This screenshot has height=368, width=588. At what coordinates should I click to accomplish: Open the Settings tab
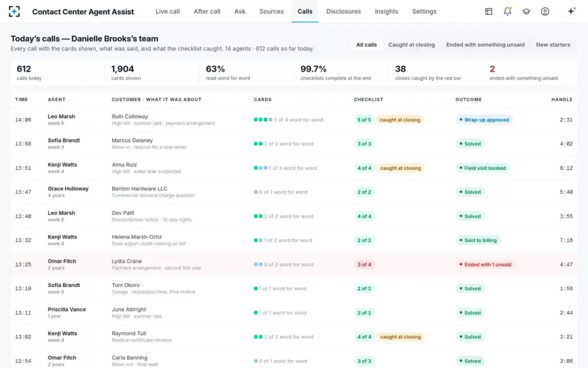pos(424,11)
